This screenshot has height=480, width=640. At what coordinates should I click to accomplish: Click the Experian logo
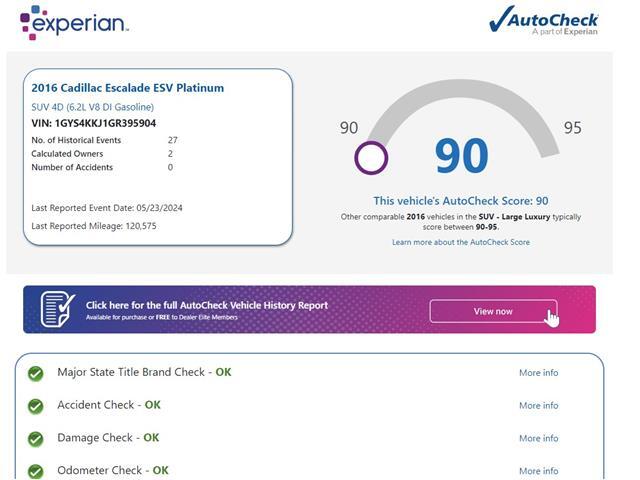coord(74,22)
